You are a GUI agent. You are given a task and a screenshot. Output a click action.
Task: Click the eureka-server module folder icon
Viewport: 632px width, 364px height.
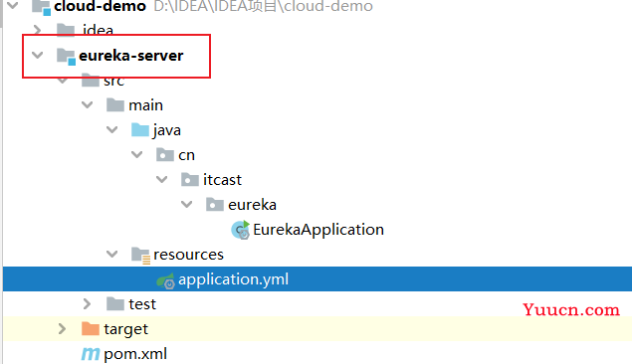click(x=66, y=57)
